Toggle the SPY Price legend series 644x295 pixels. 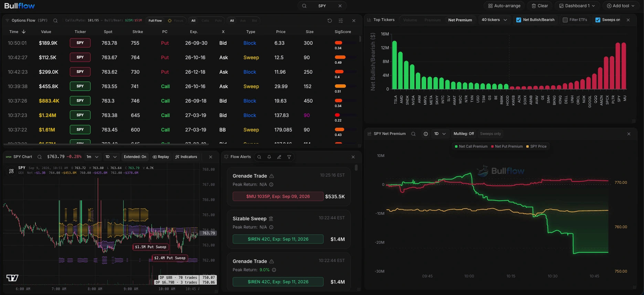536,147
